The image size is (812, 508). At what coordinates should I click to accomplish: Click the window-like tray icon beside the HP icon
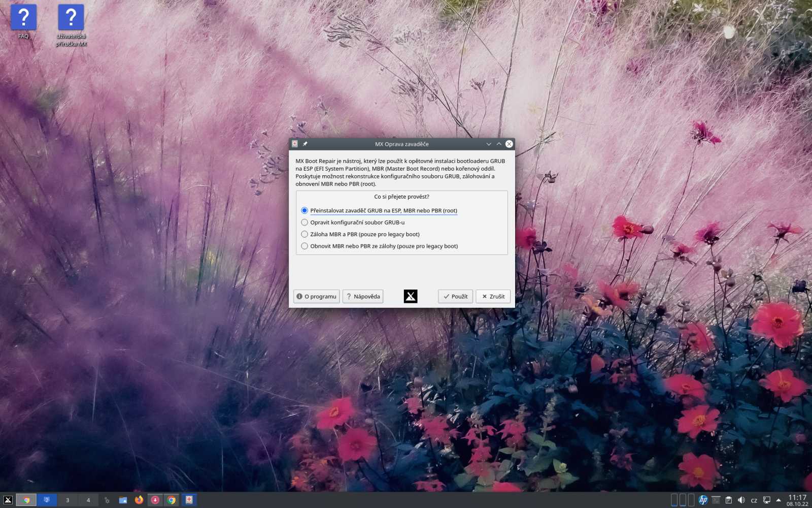(716, 500)
